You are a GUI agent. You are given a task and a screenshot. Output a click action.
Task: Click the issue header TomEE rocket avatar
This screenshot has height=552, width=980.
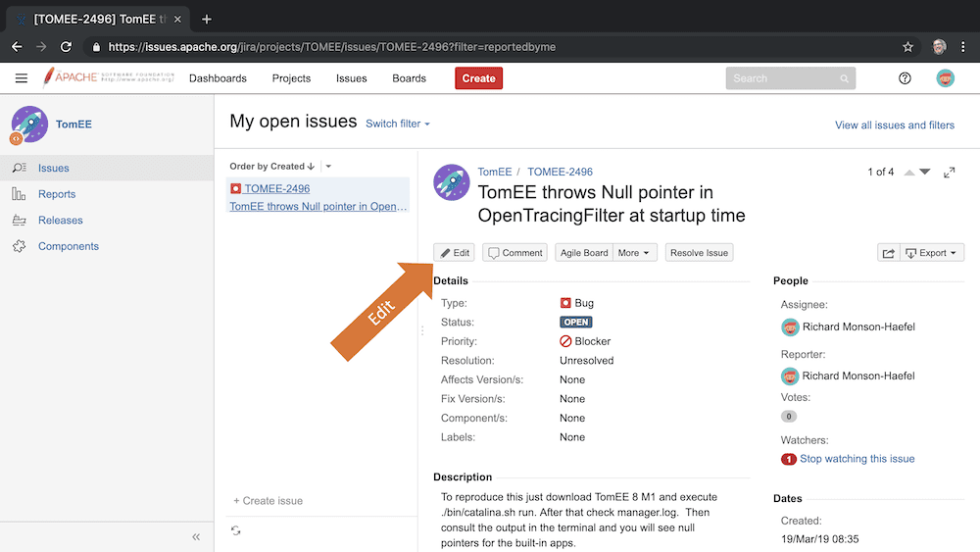pos(451,182)
